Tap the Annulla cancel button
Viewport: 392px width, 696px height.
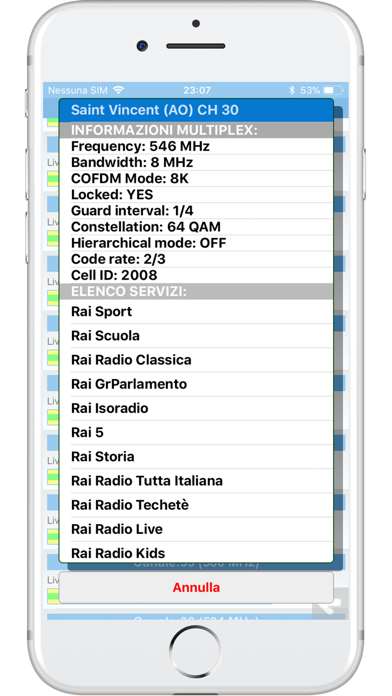pos(196,587)
